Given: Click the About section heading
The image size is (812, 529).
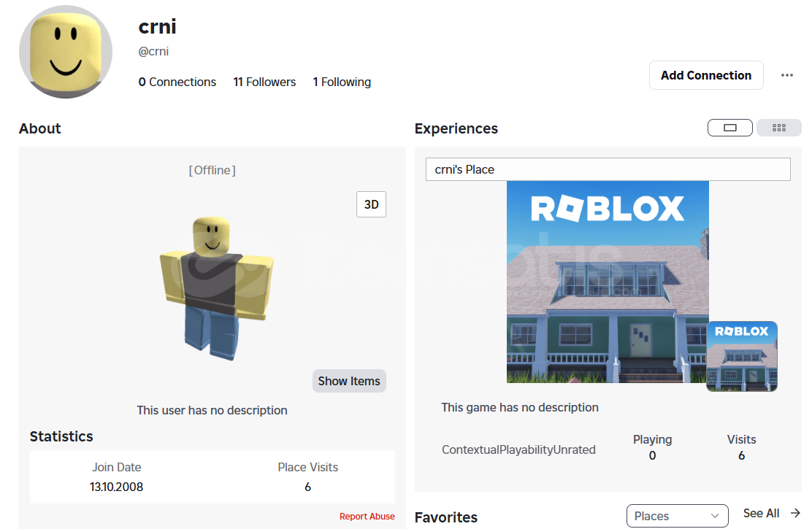Looking at the screenshot, I should [x=40, y=128].
